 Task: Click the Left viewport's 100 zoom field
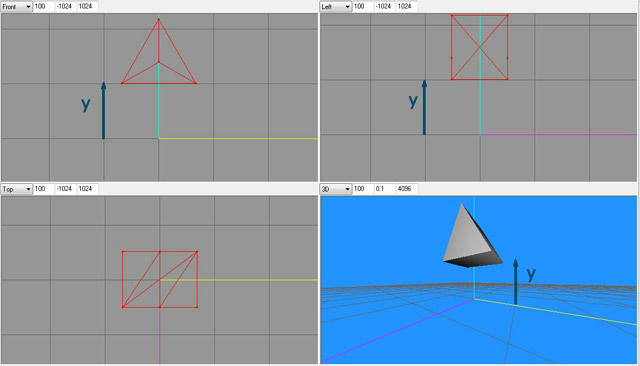363,7
